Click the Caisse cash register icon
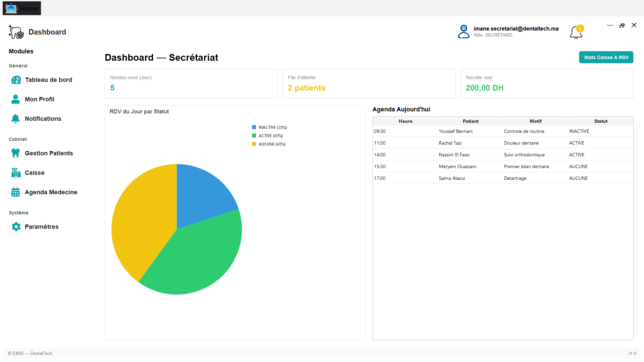The height and width of the screenshot is (362, 644). click(16, 173)
